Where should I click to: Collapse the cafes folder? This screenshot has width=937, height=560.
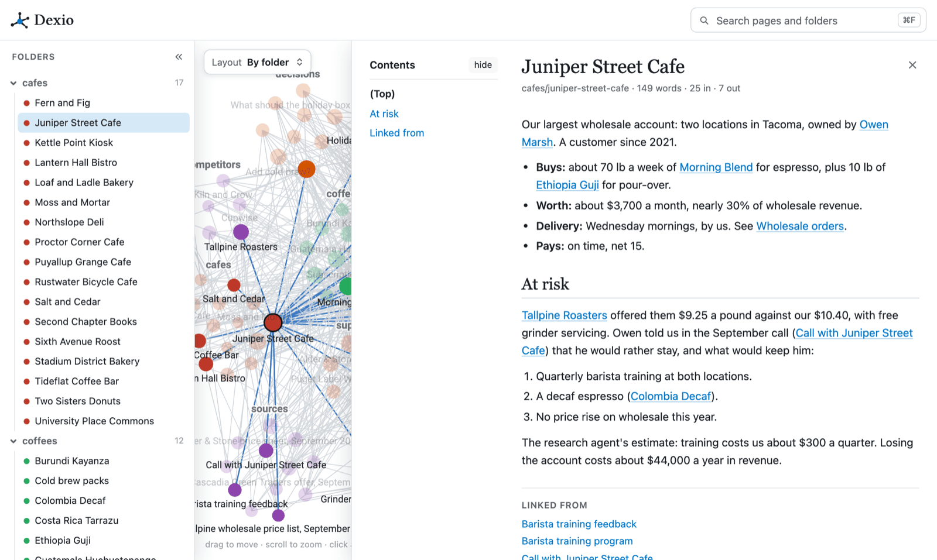13,83
